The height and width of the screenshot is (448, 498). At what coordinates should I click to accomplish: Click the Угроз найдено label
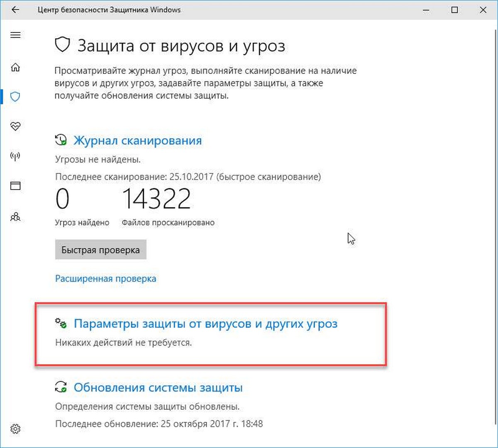[x=82, y=223]
